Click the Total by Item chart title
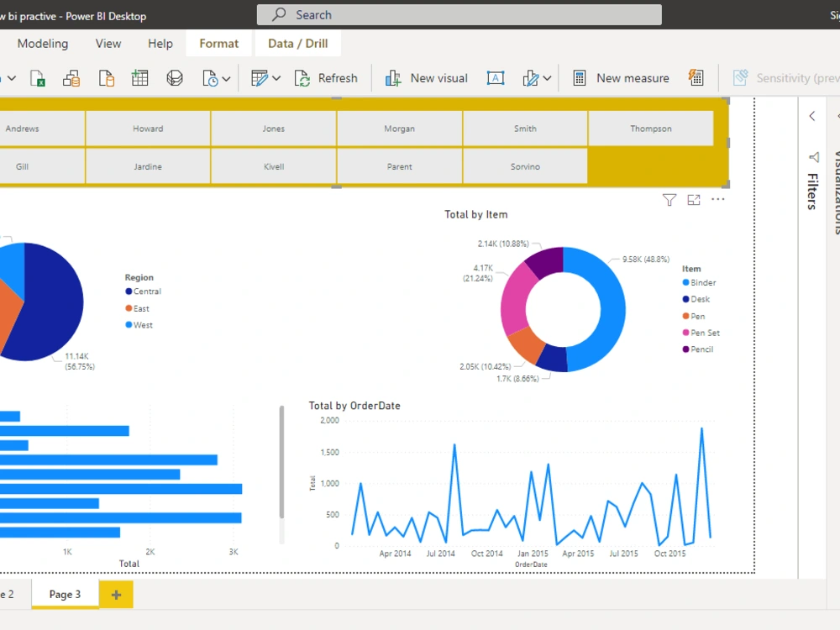This screenshot has height=630, width=840. 475,214
